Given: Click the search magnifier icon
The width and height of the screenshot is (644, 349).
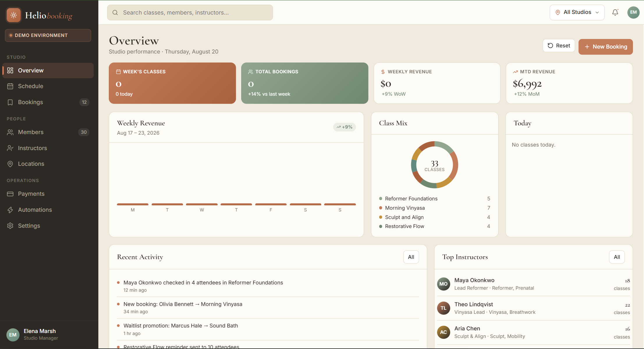Looking at the screenshot, I should [115, 13].
